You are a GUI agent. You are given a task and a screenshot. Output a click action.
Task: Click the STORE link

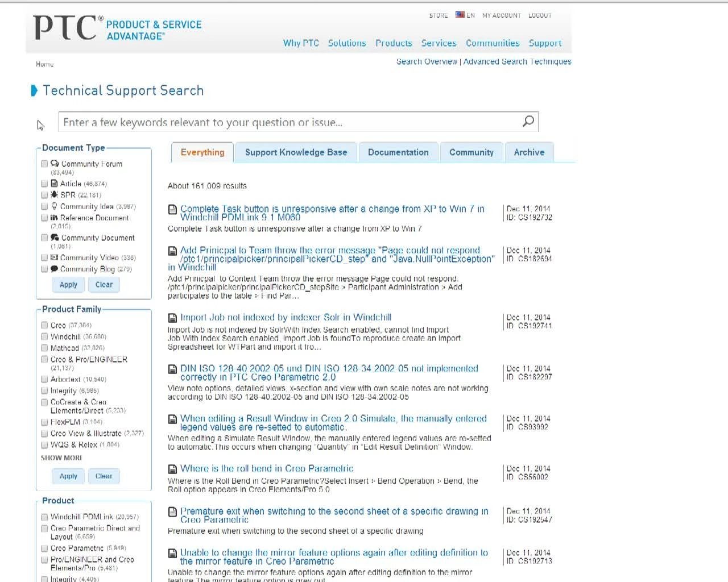click(x=439, y=15)
